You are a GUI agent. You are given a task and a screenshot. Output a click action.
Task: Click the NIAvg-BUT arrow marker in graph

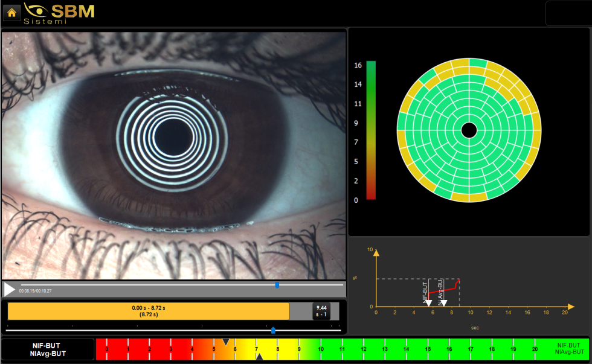[x=444, y=302]
